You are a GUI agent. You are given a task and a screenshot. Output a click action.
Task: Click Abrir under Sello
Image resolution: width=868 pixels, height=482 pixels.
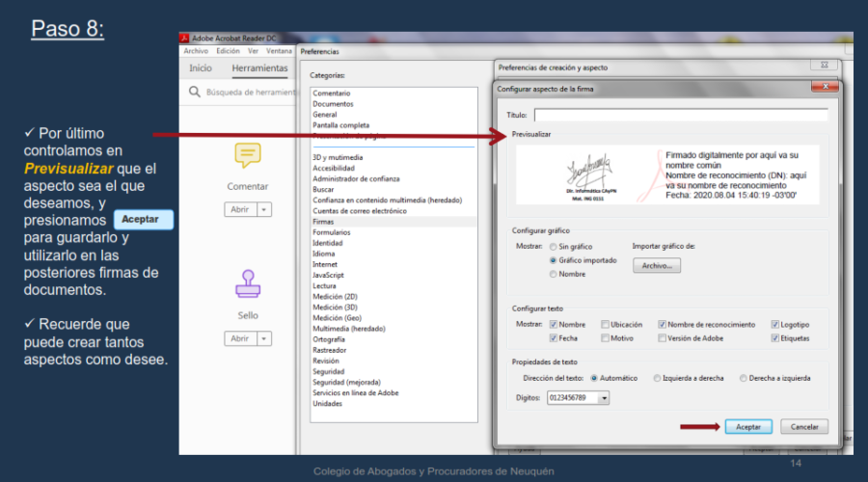(240, 338)
